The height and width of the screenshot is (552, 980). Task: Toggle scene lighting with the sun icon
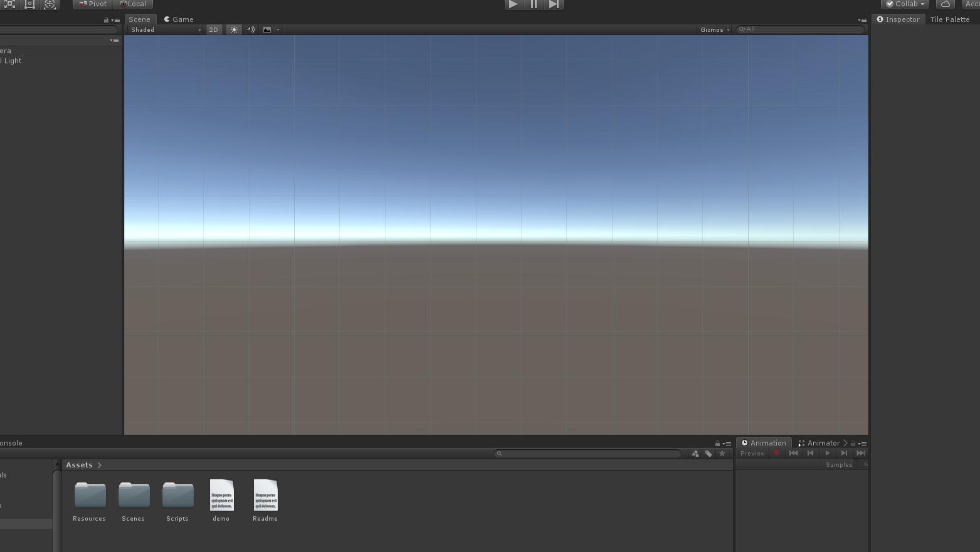point(233,29)
